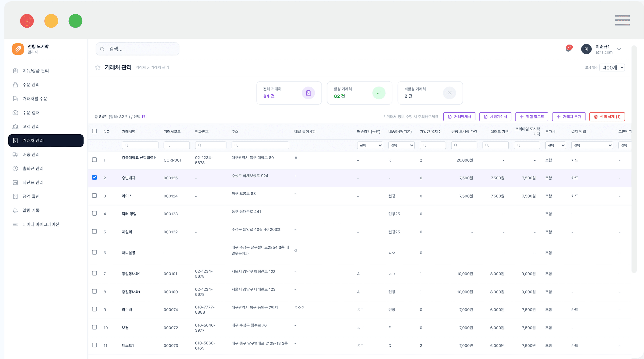This screenshot has width=644, height=359.
Task: Open the 배송라인(기본) filter dropdown
Action: click(x=401, y=145)
